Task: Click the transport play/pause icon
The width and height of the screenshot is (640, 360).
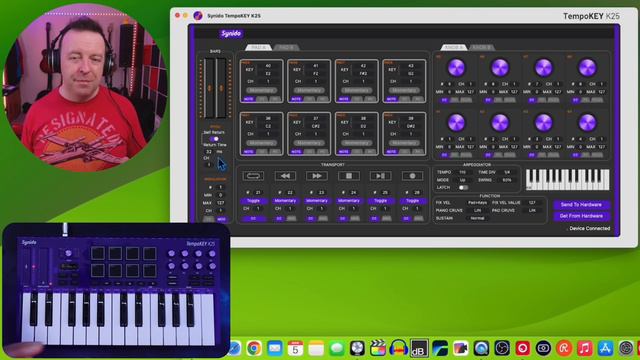Action: [x=380, y=176]
